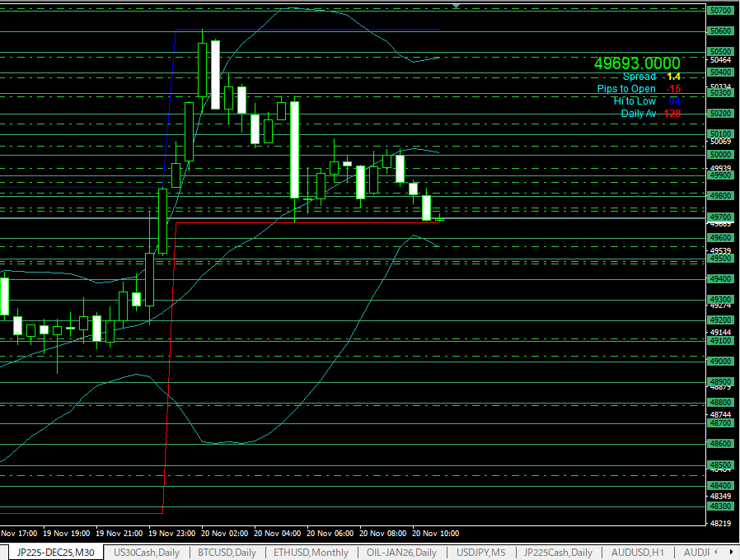The width and height of the screenshot is (740, 560).
Task: Select the Hi to Low label
Action: tap(635, 101)
